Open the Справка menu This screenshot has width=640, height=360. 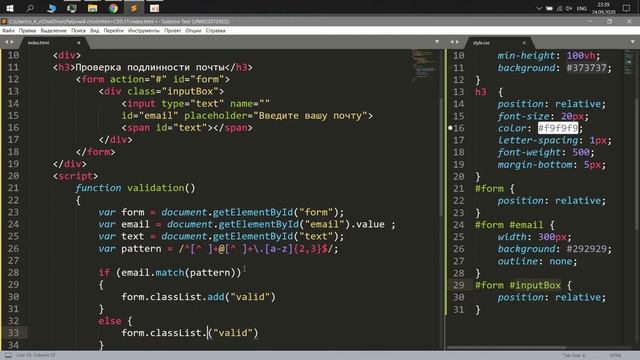(216, 31)
